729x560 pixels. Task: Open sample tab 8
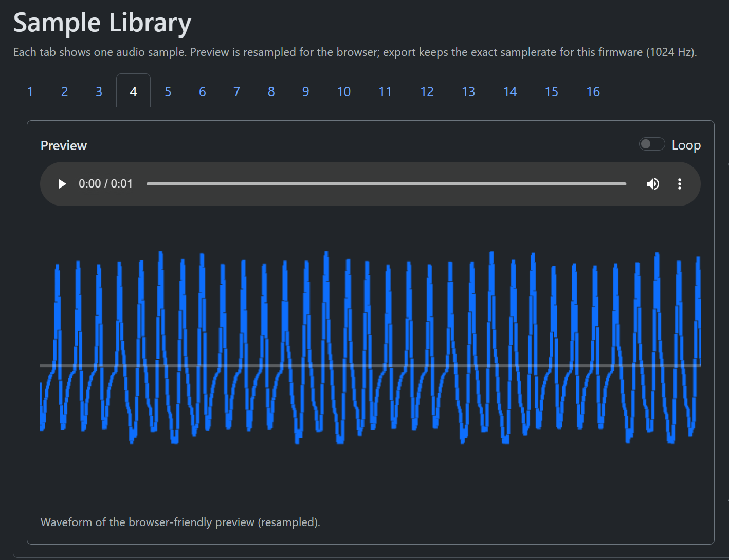point(271,91)
